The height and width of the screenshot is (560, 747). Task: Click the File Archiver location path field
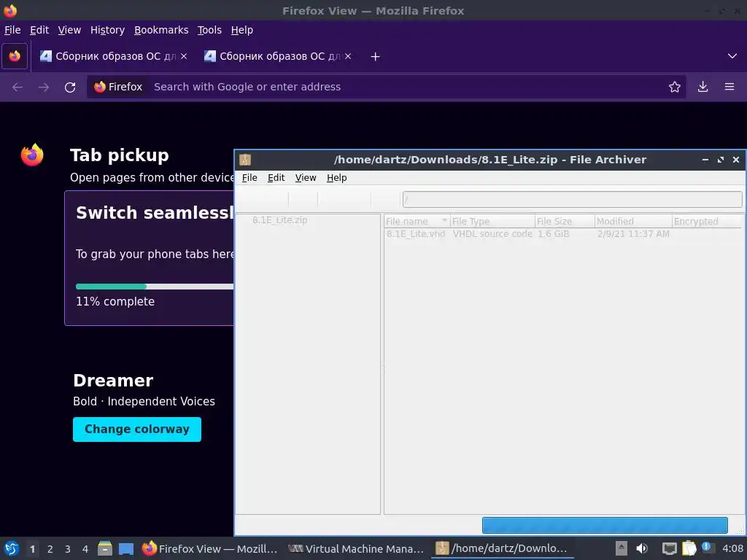point(572,199)
